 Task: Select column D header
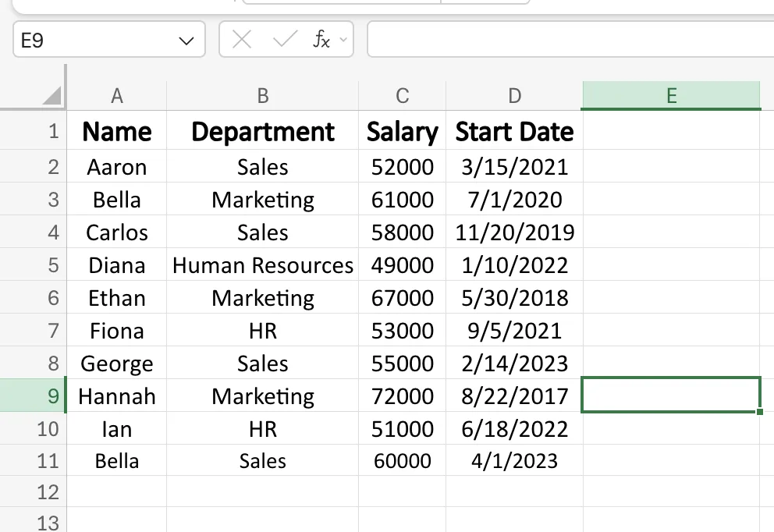(514, 96)
